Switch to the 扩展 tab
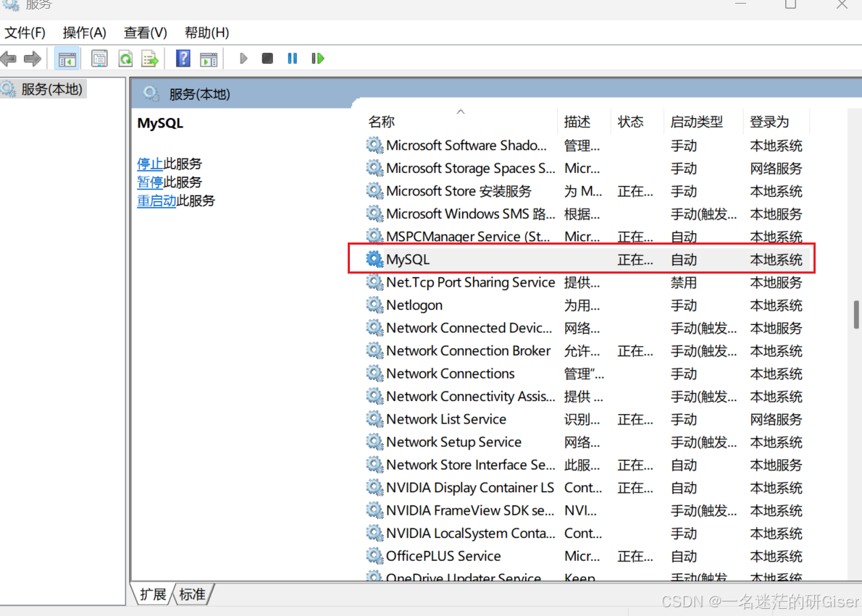This screenshot has width=862, height=616. 152,594
